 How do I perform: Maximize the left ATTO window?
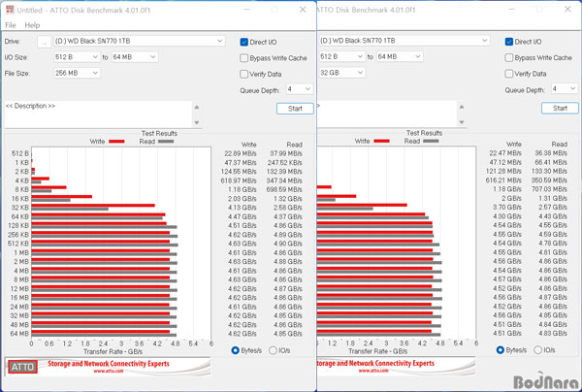coord(275,10)
